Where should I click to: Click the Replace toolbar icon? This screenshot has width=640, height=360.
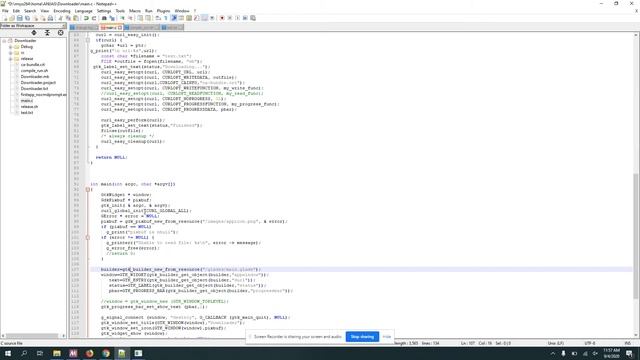[112, 18]
